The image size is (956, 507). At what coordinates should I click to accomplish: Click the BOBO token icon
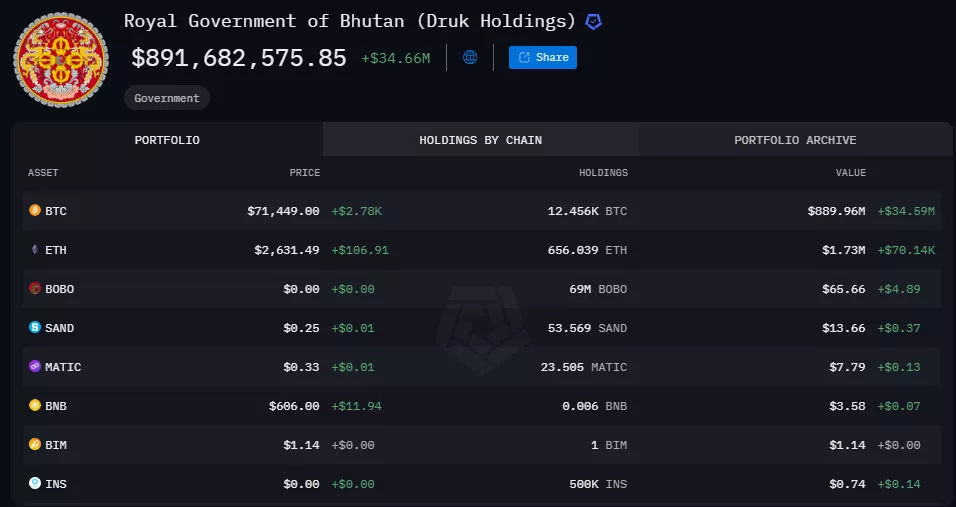[35, 289]
